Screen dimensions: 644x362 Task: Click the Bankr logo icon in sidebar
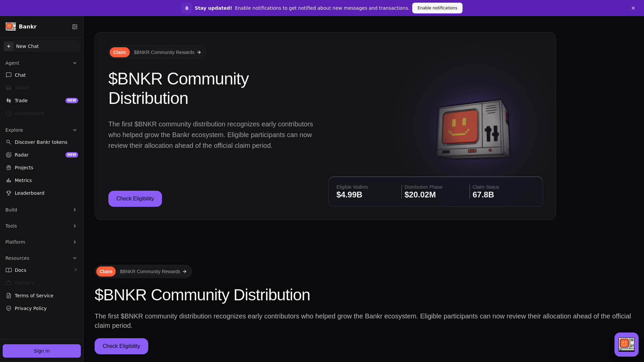click(x=11, y=26)
